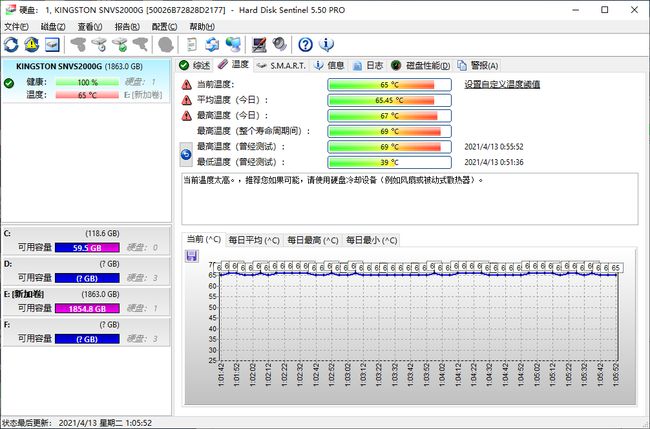
Task: Click the blue info bubble toolbar icon
Action: (x=327, y=44)
